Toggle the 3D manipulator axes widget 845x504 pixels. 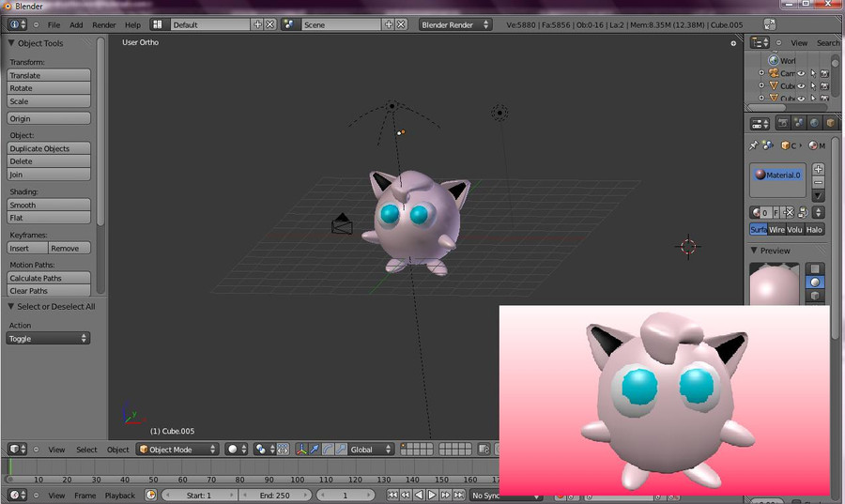click(301, 449)
